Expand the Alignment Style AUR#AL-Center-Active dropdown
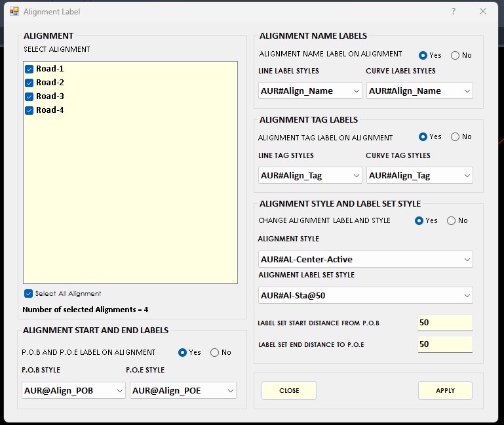 pos(365,260)
